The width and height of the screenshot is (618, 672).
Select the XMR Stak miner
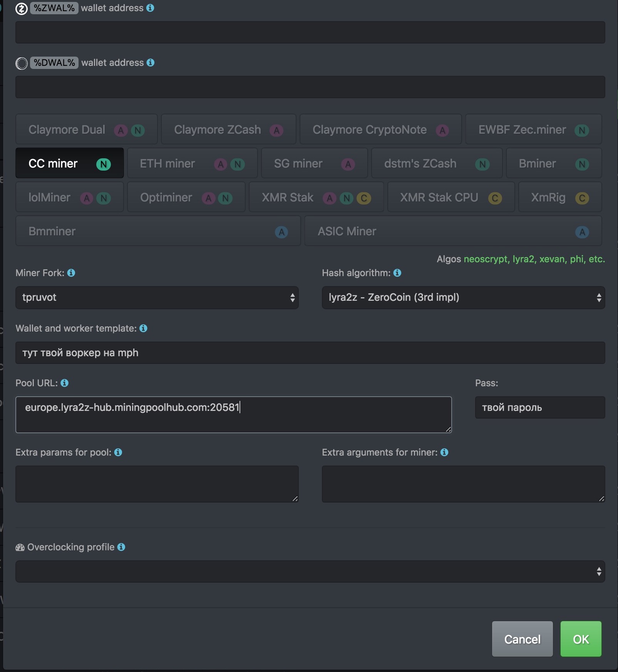coord(317,197)
